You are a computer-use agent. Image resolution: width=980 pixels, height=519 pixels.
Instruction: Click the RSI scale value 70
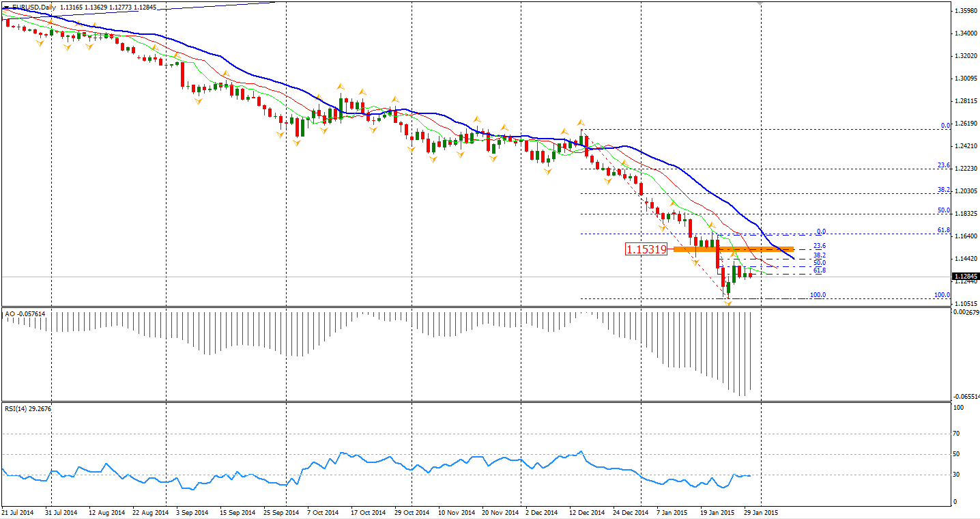pyautogui.click(x=957, y=434)
